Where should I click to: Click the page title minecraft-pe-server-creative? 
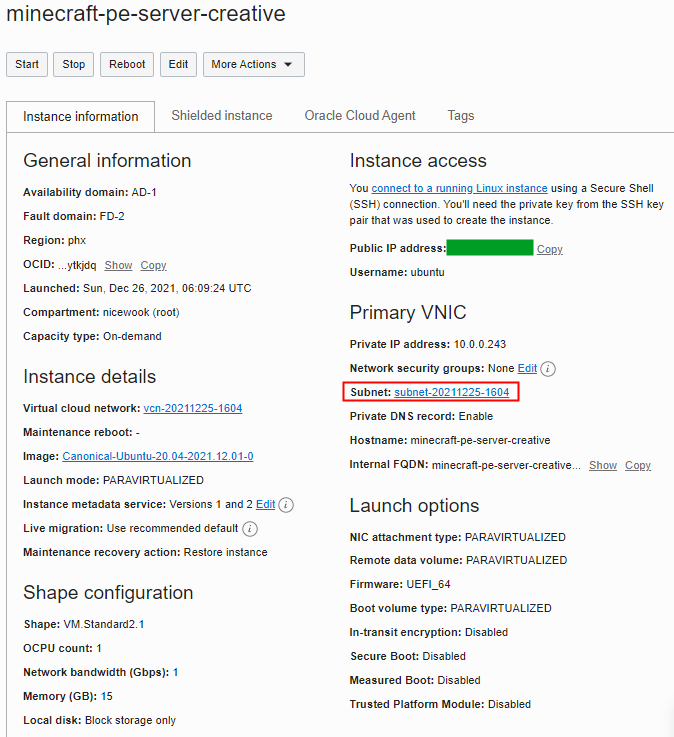[146, 14]
